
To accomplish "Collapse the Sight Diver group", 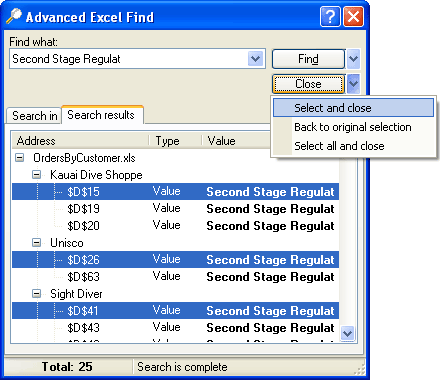I will click(36, 294).
